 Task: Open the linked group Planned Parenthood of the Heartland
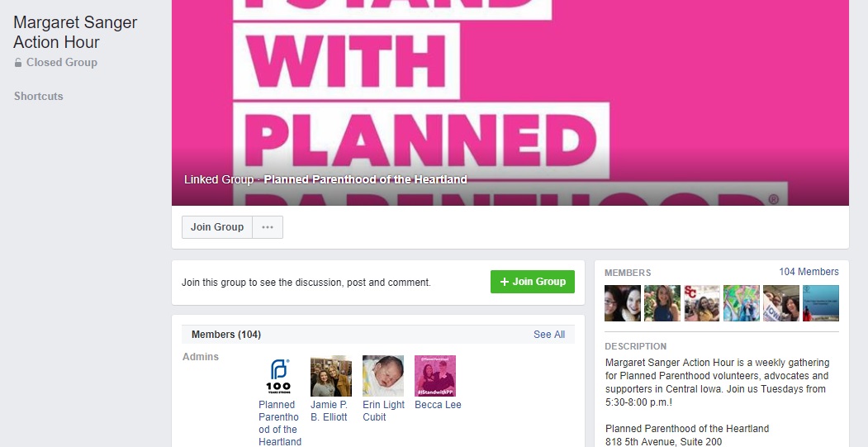pos(365,179)
